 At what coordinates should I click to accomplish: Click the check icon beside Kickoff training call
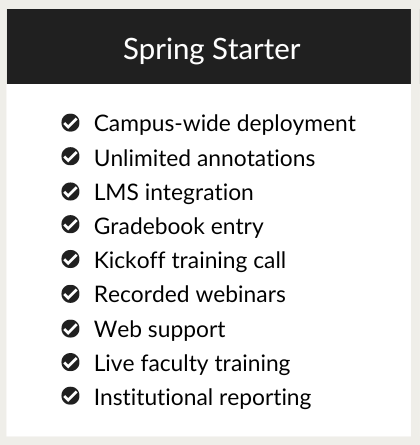pos(70,260)
